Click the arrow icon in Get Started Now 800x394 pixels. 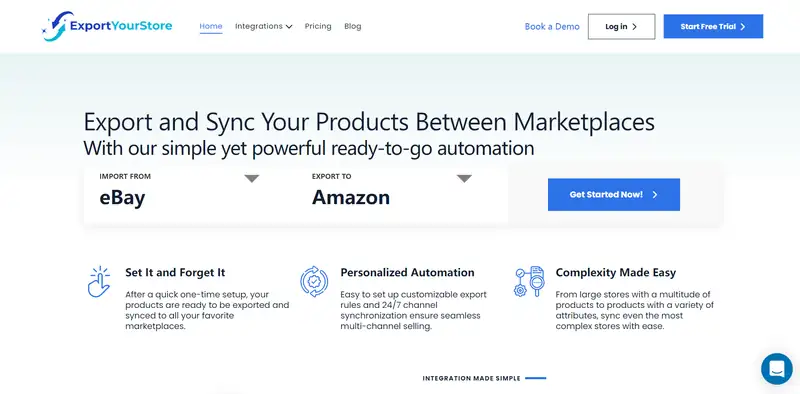coord(655,194)
